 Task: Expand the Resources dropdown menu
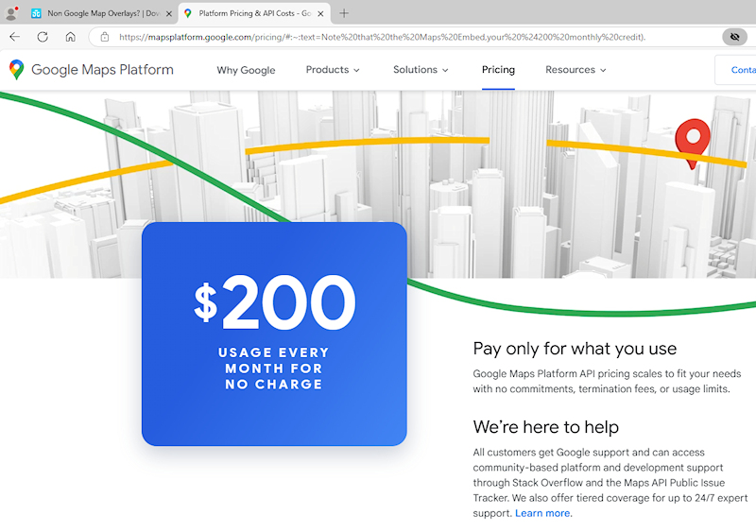tap(576, 70)
